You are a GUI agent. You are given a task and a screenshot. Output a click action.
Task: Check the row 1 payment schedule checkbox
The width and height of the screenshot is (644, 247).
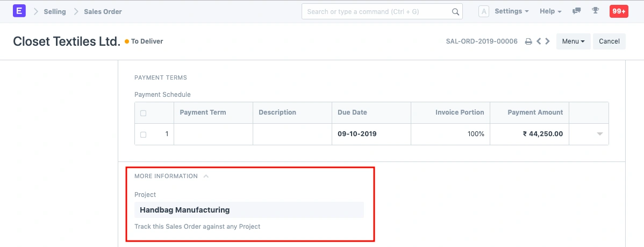143,135
